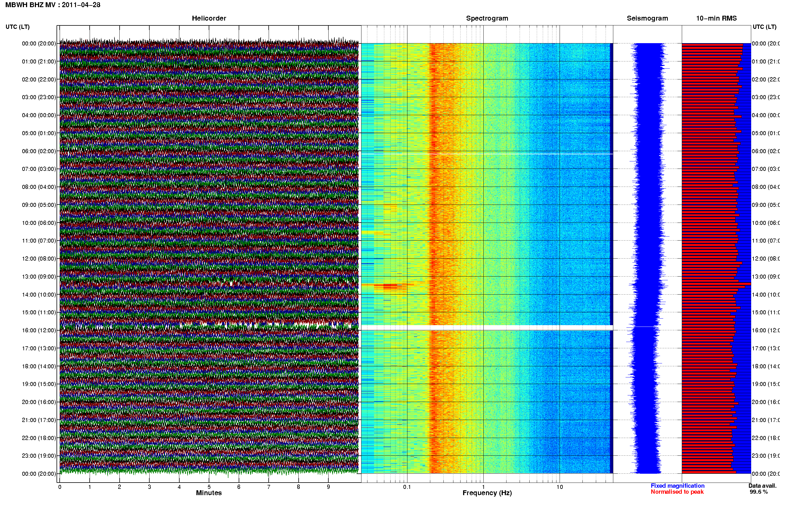
Task: Click minute tick '0' on the Helicorder axis
Action: coord(60,487)
